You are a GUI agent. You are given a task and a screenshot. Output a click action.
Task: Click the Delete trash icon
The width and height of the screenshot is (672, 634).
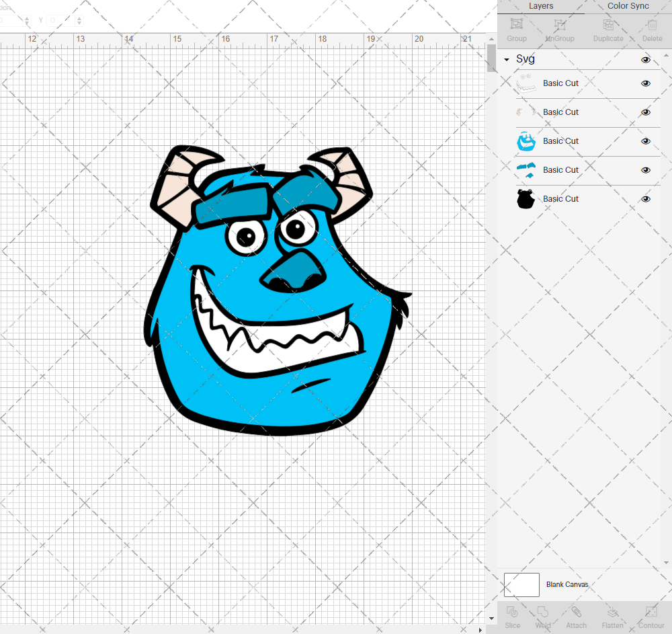pyautogui.click(x=652, y=24)
